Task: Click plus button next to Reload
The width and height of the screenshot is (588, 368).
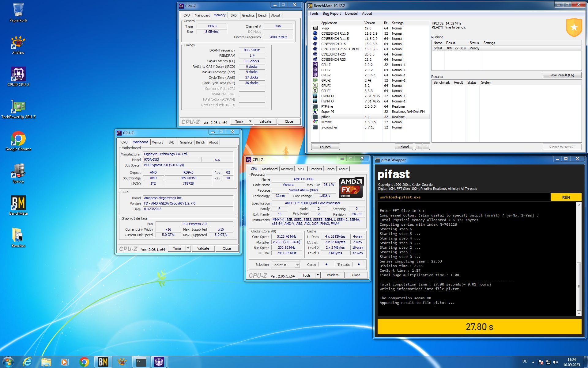Action: click(419, 147)
